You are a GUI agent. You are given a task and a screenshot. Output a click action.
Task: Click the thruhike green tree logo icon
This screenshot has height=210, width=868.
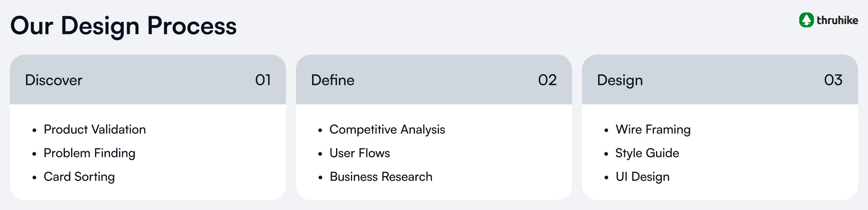pos(806,20)
